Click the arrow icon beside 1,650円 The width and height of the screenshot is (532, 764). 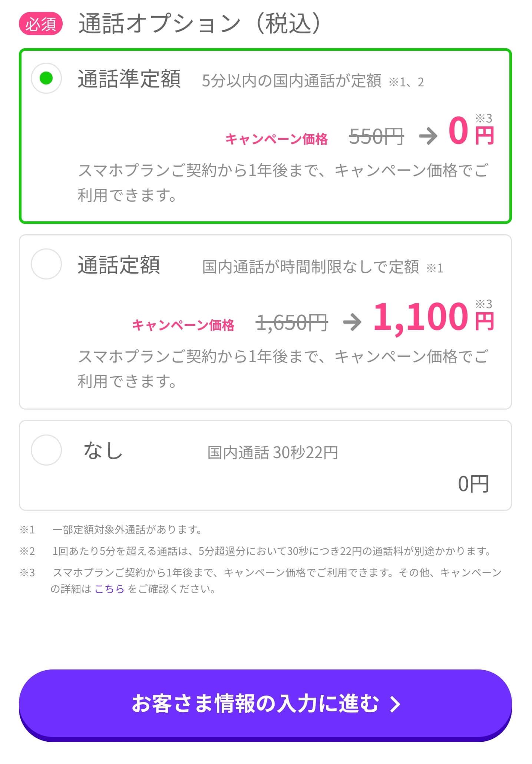352,322
